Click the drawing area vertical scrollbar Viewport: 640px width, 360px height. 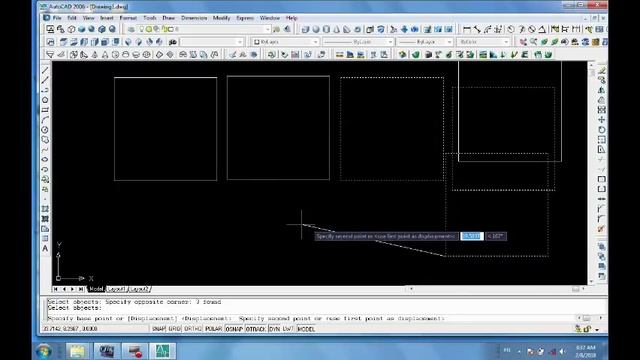click(x=591, y=173)
